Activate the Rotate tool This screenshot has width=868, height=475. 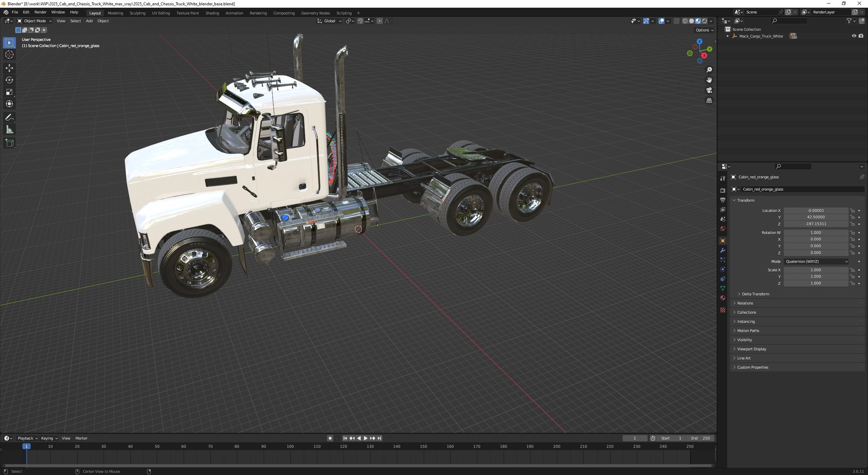click(9, 80)
